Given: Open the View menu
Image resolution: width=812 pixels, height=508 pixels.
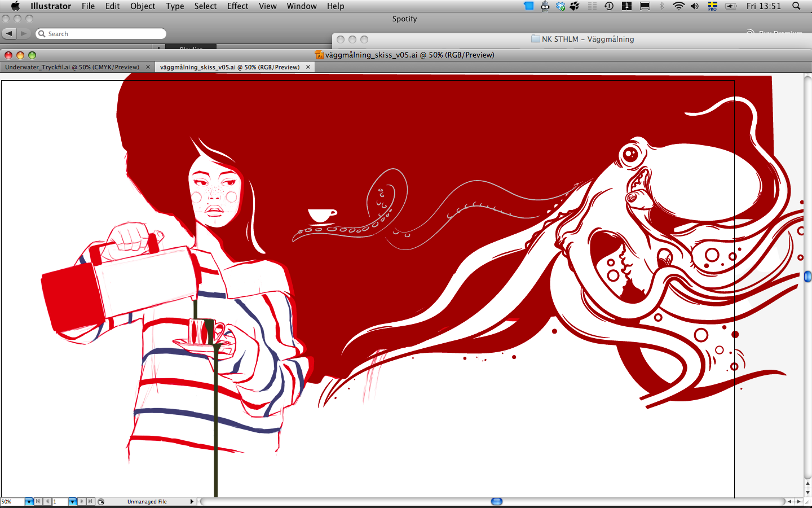Looking at the screenshot, I should pos(267,6).
